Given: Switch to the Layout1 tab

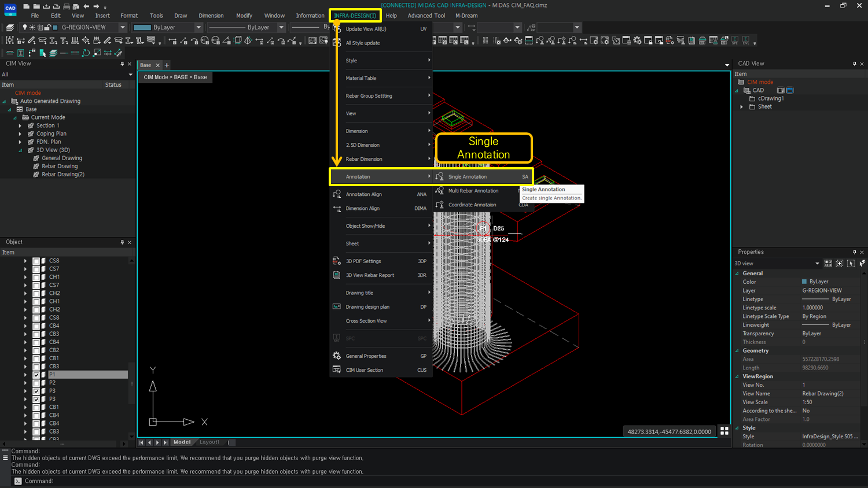Looking at the screenshot, I should pos(209,442).
